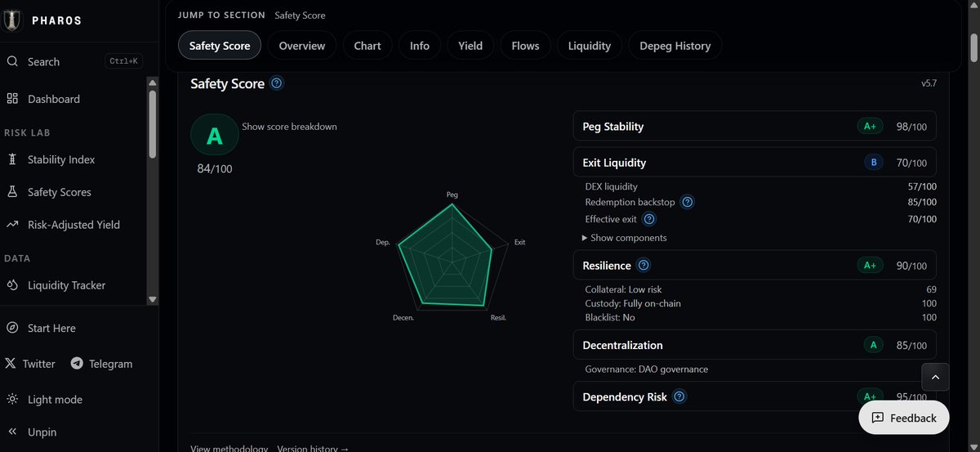Screen dimensions: 980x452
Task: Jump to the Liquidity section
Action: click(590, 46)
